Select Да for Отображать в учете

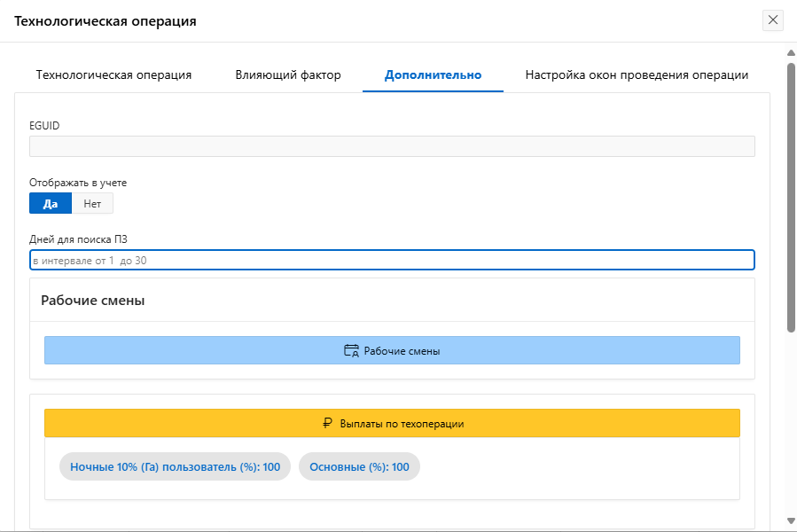51,204
